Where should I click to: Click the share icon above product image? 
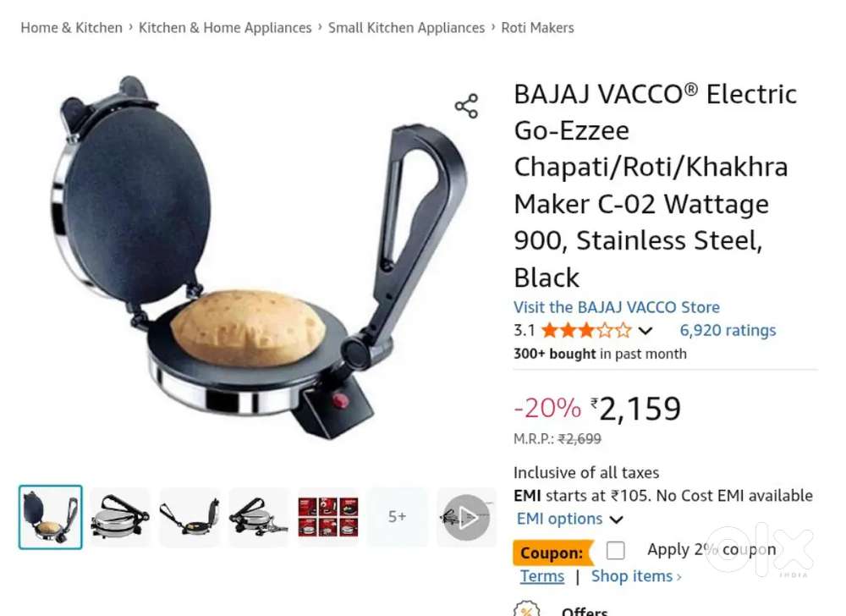[466, 106]
